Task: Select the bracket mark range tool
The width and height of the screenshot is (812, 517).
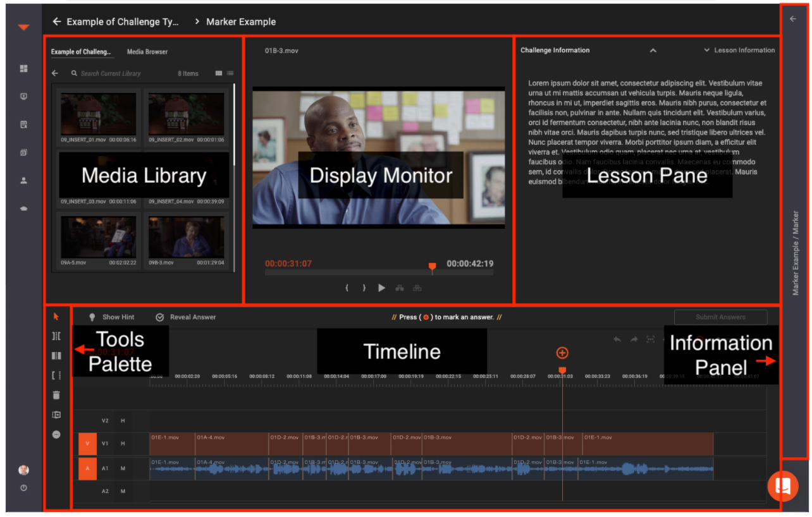Action: click(56, 375)
